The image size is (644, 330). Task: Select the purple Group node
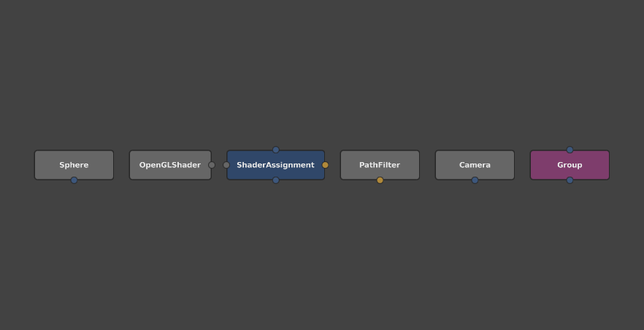point(570,165)
